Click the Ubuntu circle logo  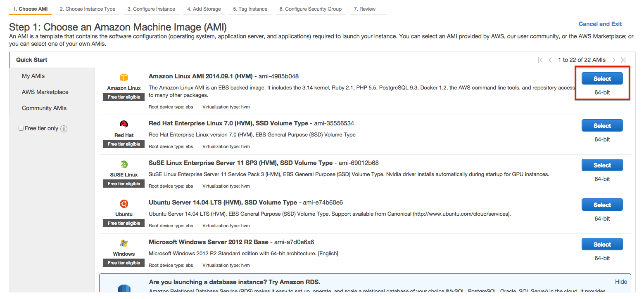(x=124, y=204)
